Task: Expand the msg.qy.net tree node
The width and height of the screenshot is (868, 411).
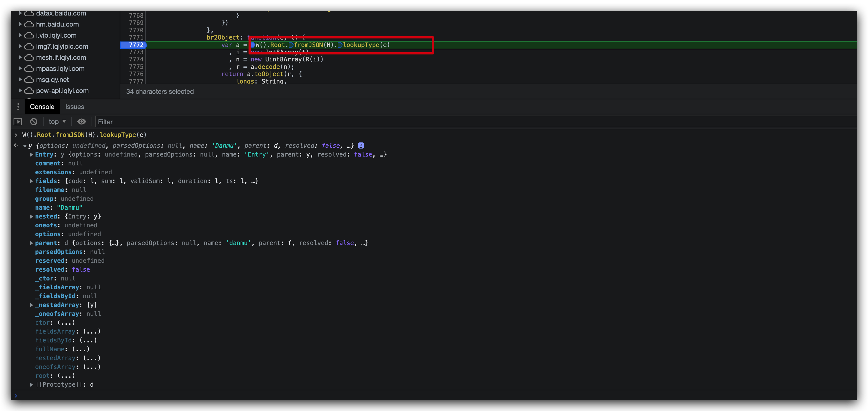Action: [x=20, y=80]
